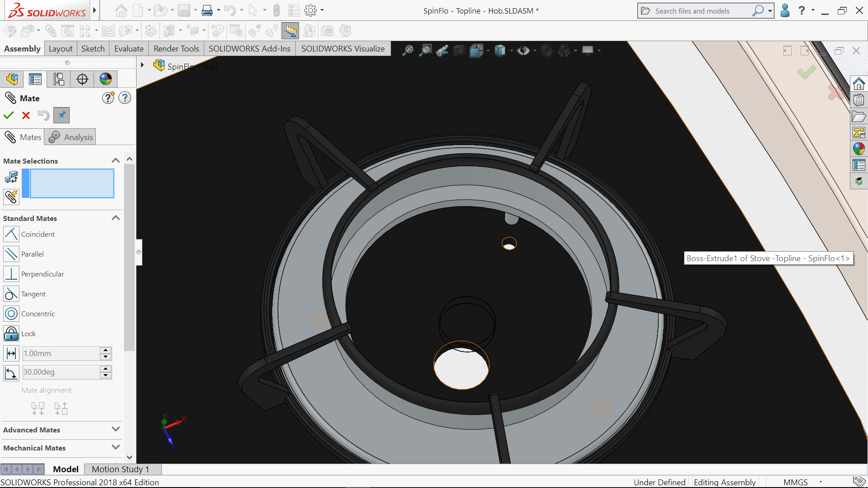Select the Coincident mate icon
The image size is (868, 488).
[x=11, y=234]
